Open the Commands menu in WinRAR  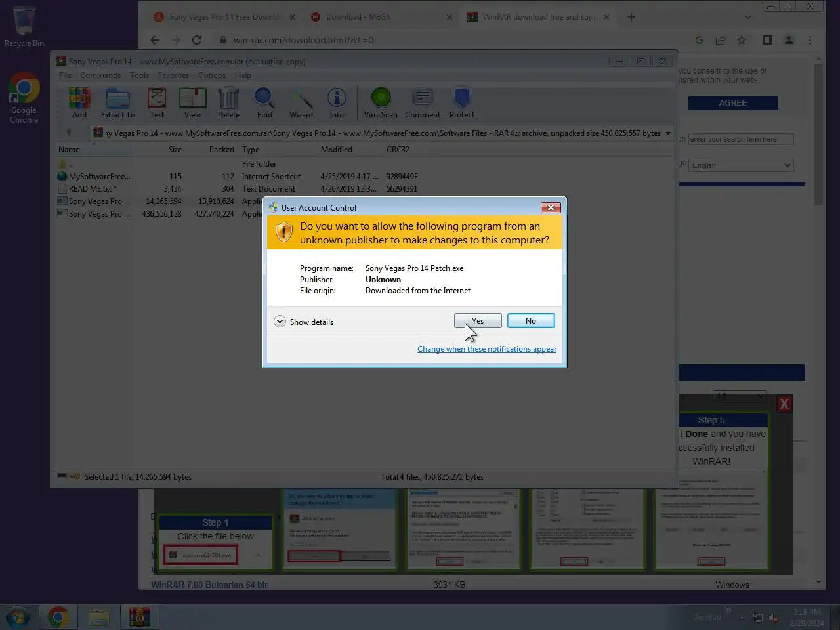click(100, 75)
